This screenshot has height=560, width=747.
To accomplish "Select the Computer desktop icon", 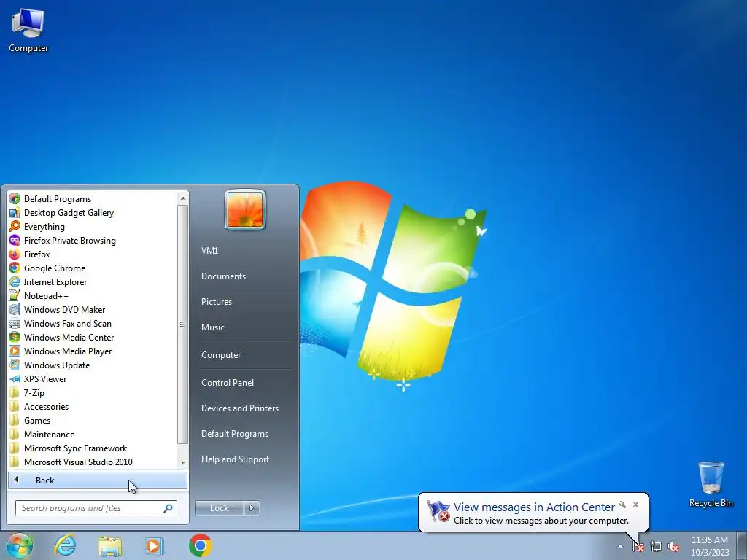I will [x=28, y=31].
